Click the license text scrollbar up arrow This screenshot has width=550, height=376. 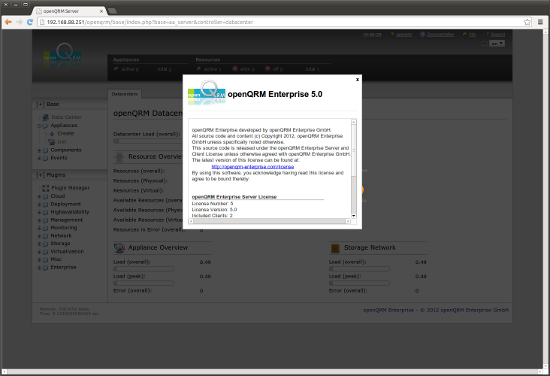[x=354, y=122]
